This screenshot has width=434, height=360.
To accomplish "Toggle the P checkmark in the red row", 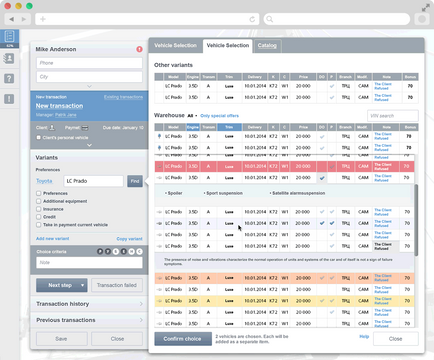I will click(x=332, y=166).
